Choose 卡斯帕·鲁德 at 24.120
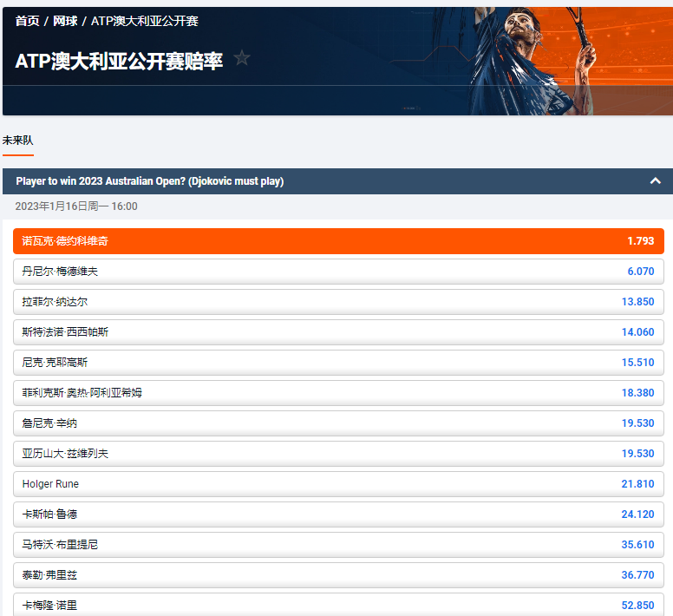The width and height of the screenshot is (673, 616). pos(338,514)
